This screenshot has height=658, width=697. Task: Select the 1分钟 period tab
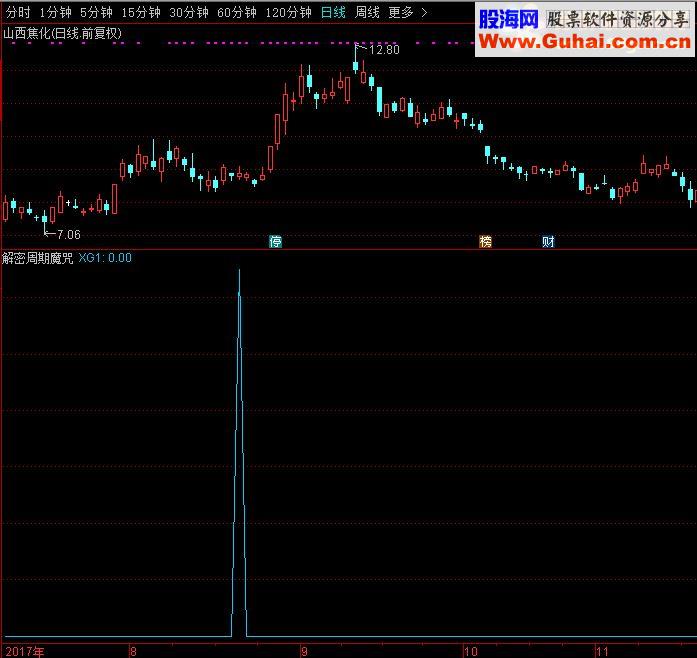56,12
